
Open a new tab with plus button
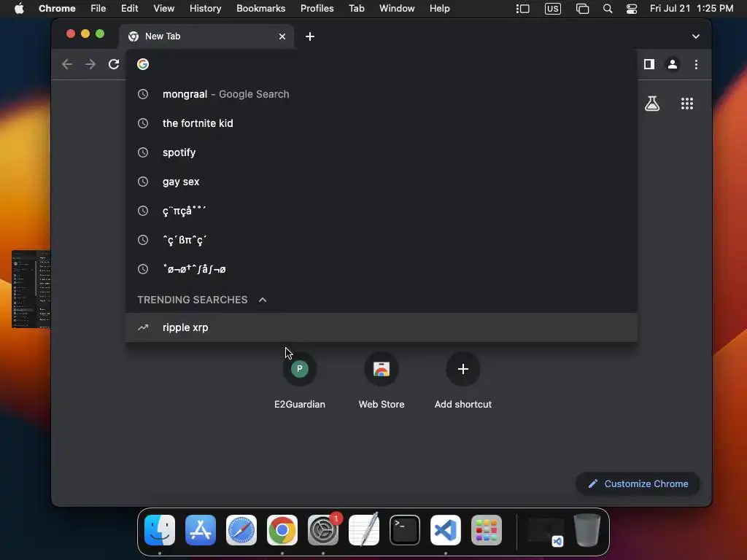[309, 36]
